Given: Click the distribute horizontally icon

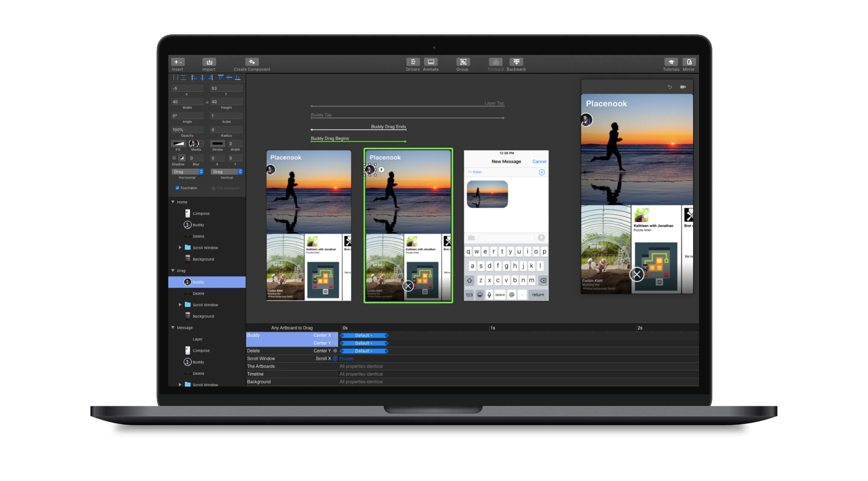Looking at the screenshot, I should coord(175,77).
